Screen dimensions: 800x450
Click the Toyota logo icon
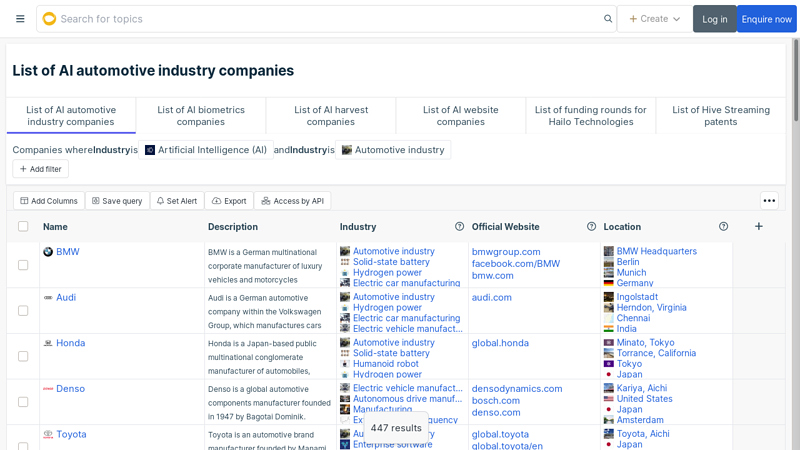(48, 434)
